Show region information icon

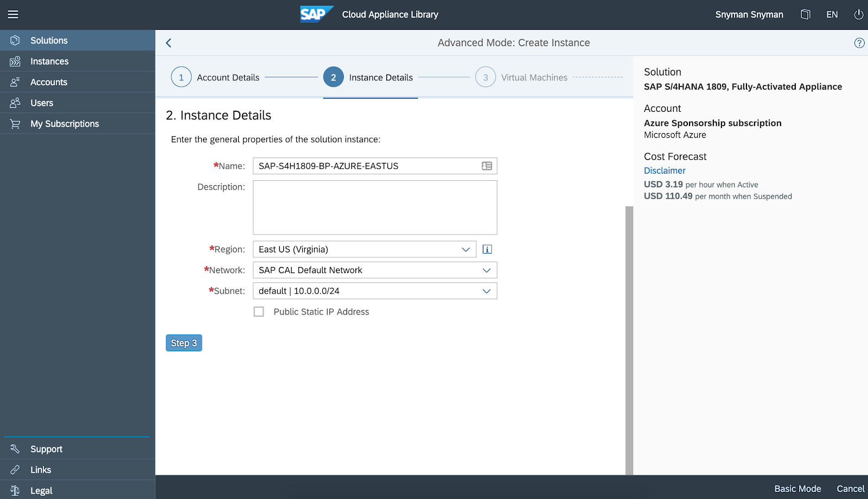(487, 249)
